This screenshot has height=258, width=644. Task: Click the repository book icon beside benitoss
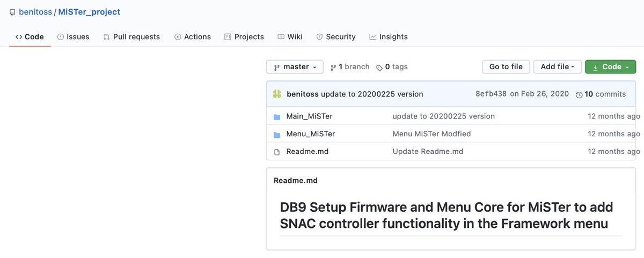(12, 12)
